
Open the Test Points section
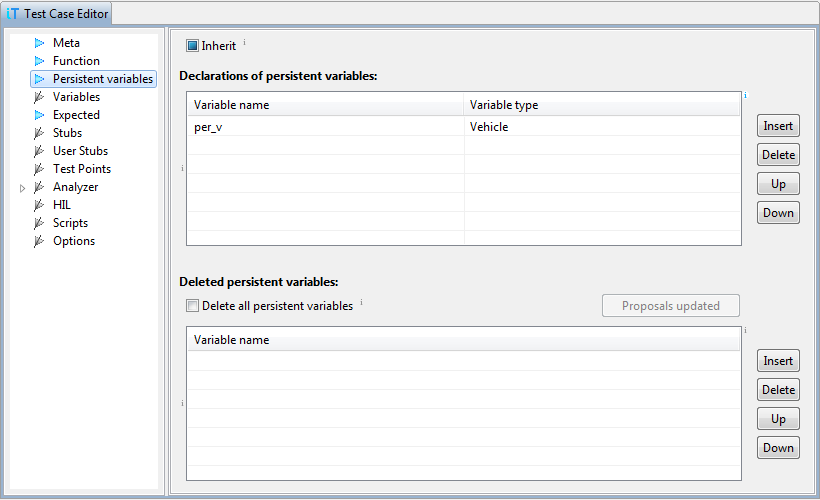coord(82,168)
